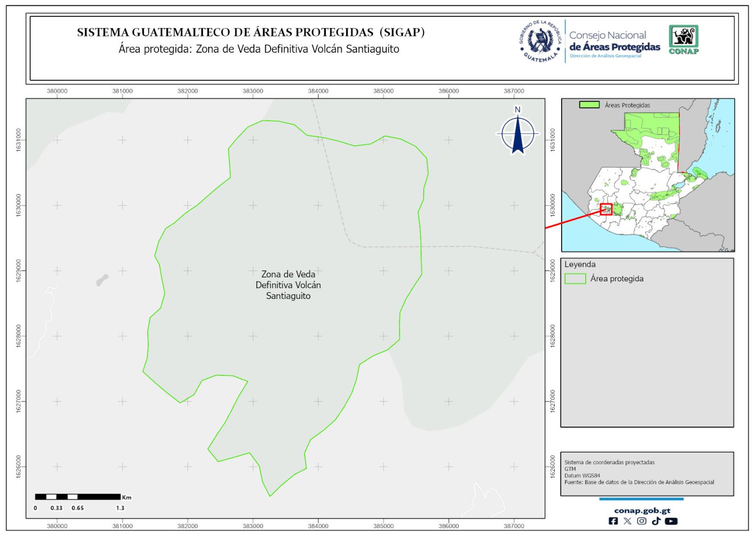The width and height of the screenshot is (756, 535).
Task: Click the Instagram icon in the footer
Action: click(641, 521)
